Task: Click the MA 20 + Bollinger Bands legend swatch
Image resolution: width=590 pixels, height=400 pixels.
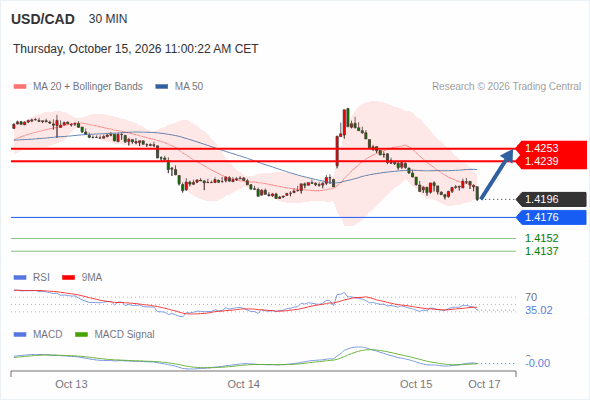Action: pyautogui.click(x=20, y=87)
